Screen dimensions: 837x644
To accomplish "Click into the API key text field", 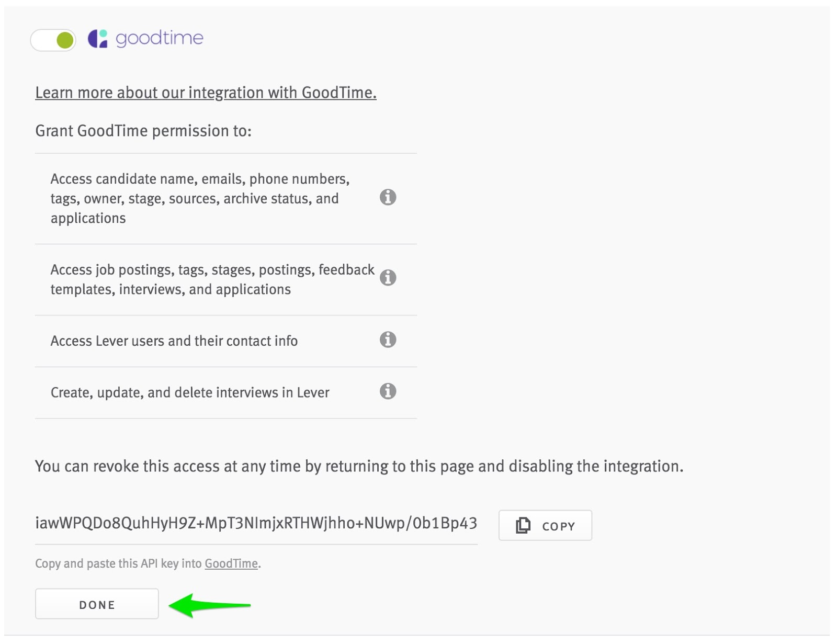I will 256,523.
